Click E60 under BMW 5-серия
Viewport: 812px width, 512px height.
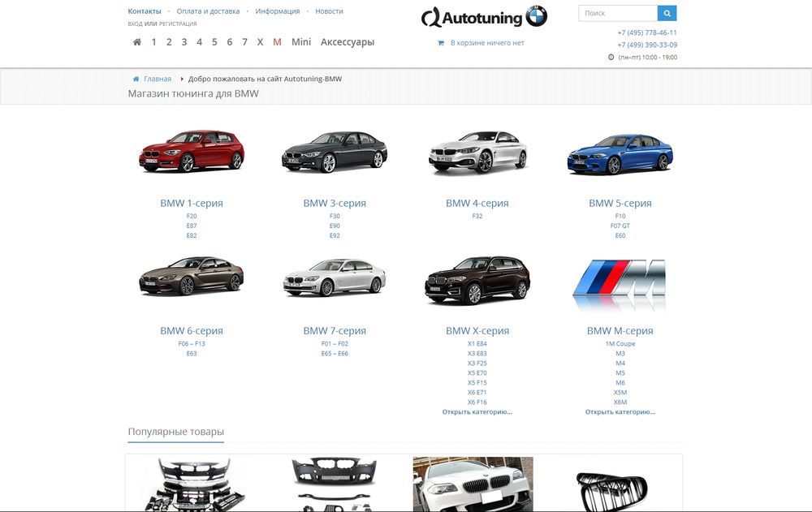620,235
